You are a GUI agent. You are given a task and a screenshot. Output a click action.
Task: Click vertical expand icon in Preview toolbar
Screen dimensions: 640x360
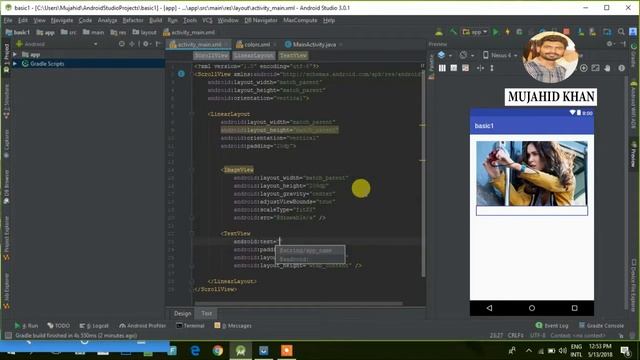(492, 68)
